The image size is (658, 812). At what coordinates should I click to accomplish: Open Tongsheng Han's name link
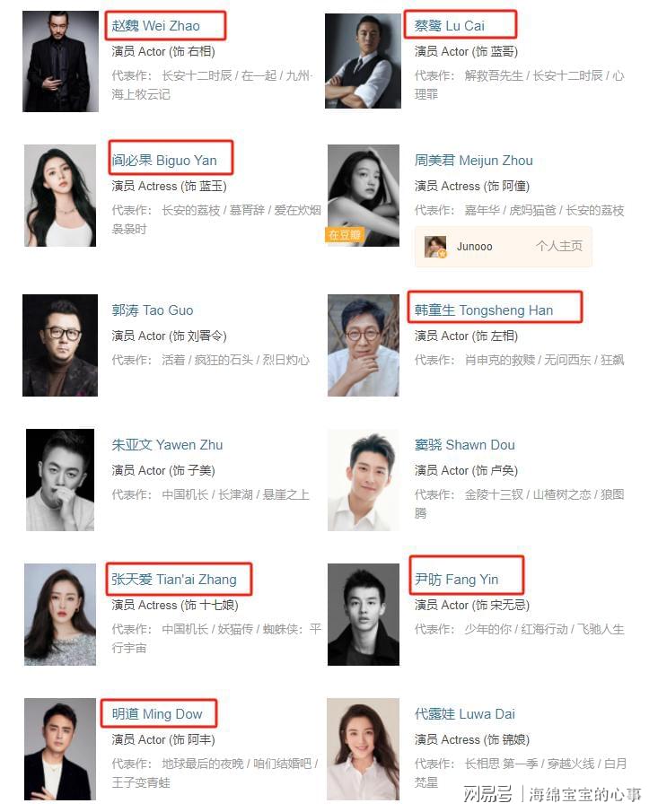pos(483,310)
